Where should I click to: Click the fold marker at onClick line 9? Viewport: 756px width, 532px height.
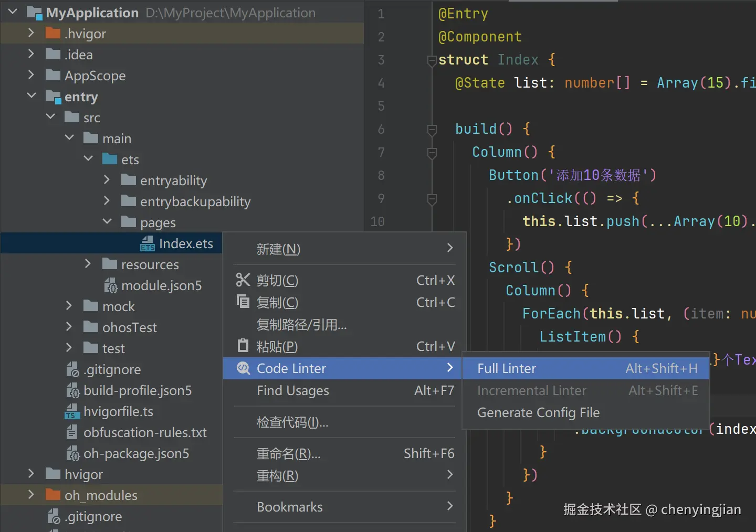[x=432, y=199]
